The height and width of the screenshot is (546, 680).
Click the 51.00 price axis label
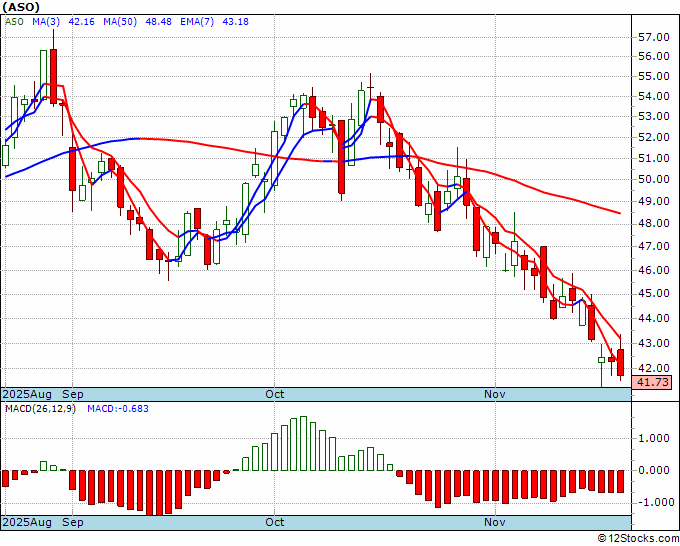[654, 158]
